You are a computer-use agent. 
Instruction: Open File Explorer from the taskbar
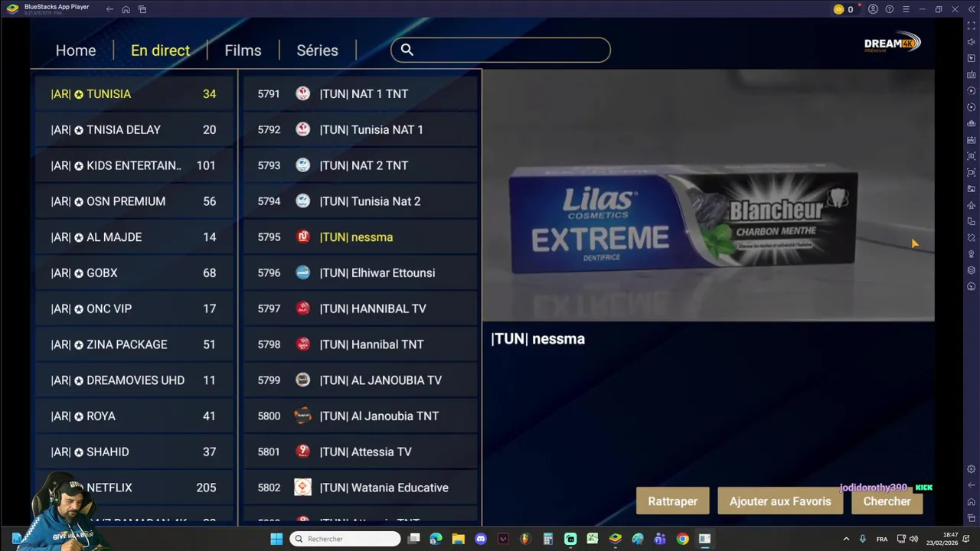point(458,539)
